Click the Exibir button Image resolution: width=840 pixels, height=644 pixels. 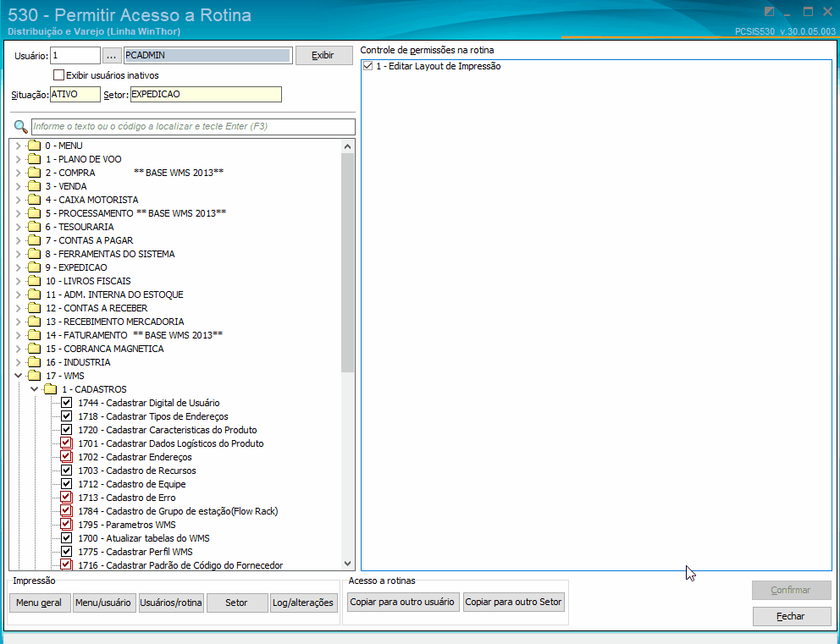point(323,55)
